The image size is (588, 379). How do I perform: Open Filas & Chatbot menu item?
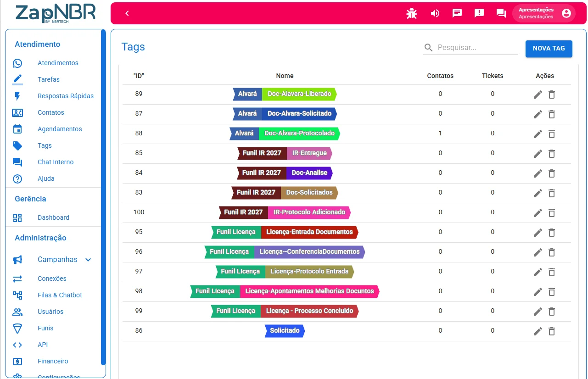coord(60,295)
